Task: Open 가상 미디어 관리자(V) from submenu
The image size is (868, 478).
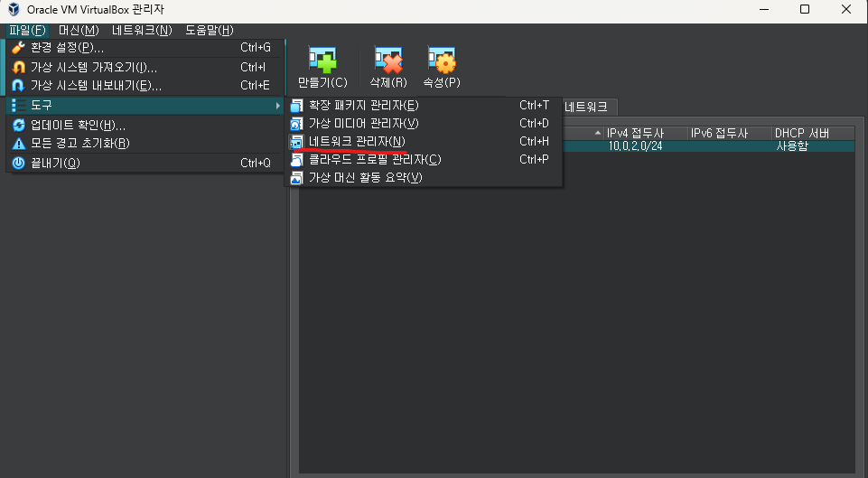Action: (424, 124)
